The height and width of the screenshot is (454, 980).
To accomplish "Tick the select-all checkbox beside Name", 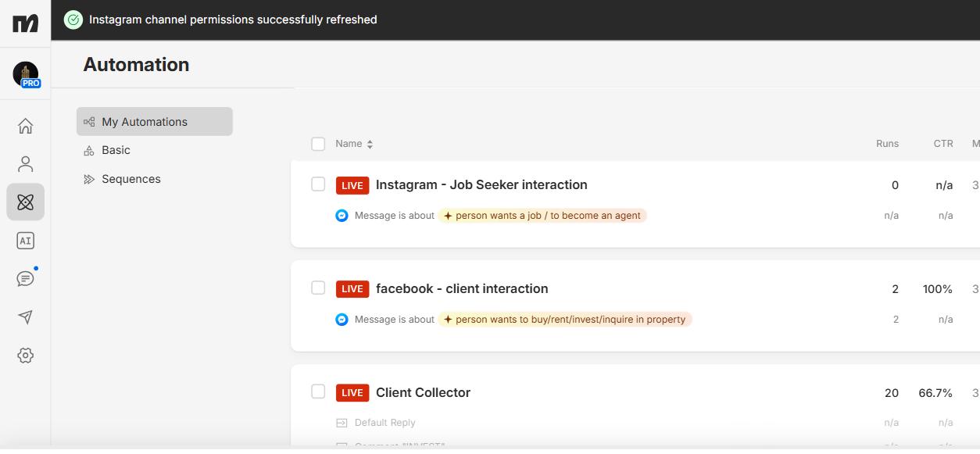I will point(318,144).
